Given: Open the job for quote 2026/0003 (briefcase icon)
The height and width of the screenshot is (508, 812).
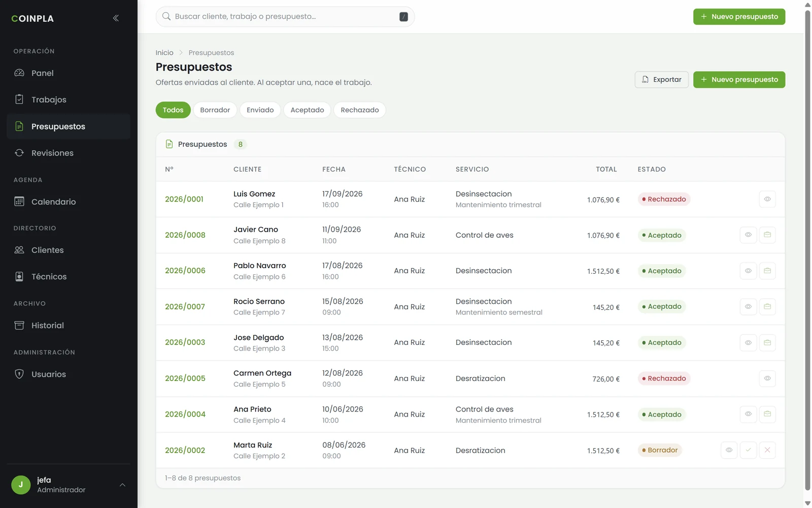Looking at the screenshot, I should 767,342.
